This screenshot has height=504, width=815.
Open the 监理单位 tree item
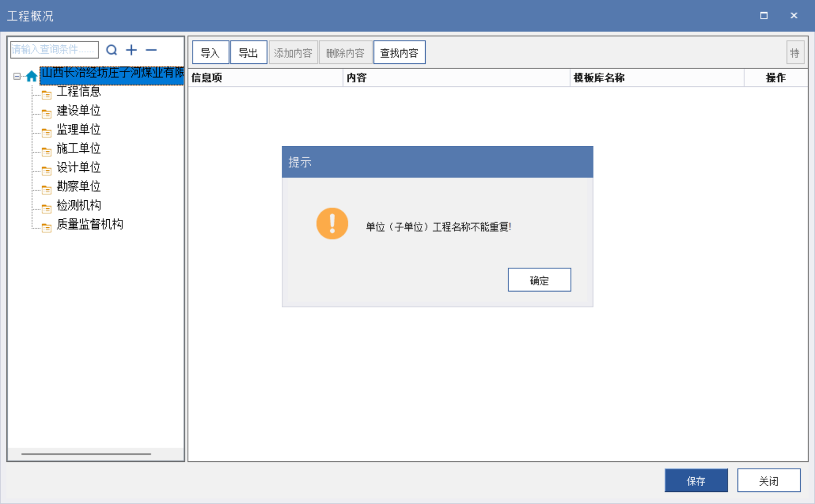79,130
